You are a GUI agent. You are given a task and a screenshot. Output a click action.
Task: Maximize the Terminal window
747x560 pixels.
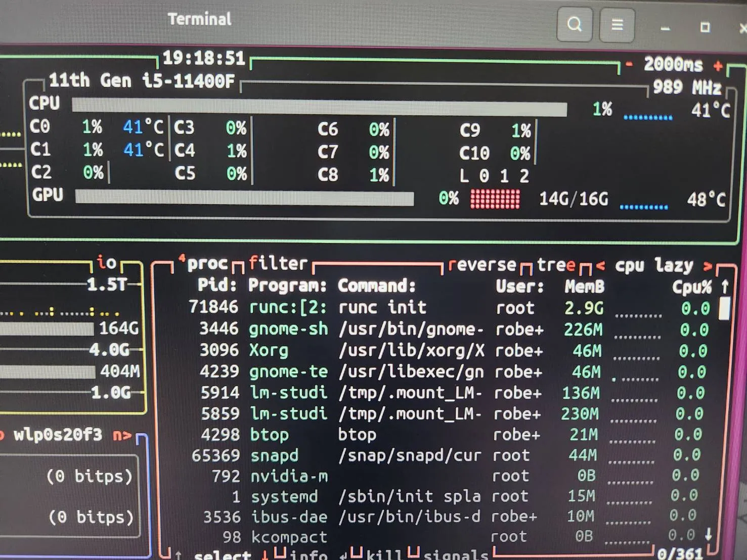pos(705,27)
